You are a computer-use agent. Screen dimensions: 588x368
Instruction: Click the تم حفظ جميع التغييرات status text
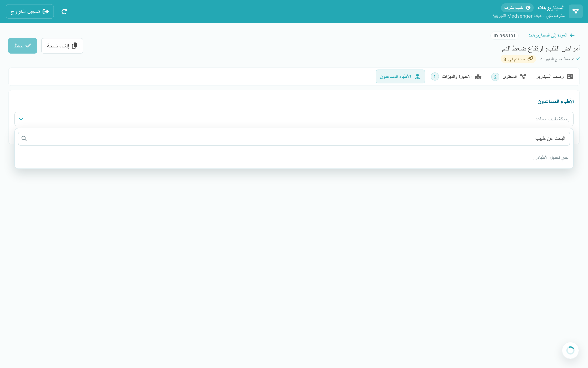560,59
